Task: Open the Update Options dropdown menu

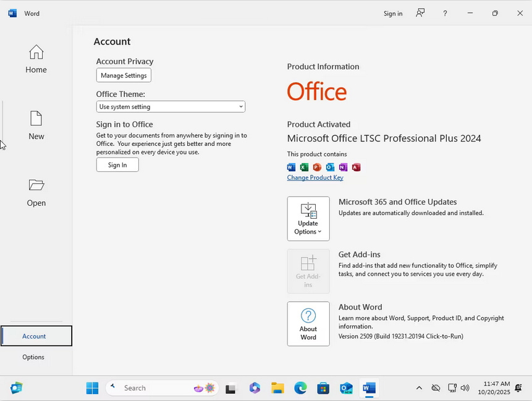Action: [308, 219]
